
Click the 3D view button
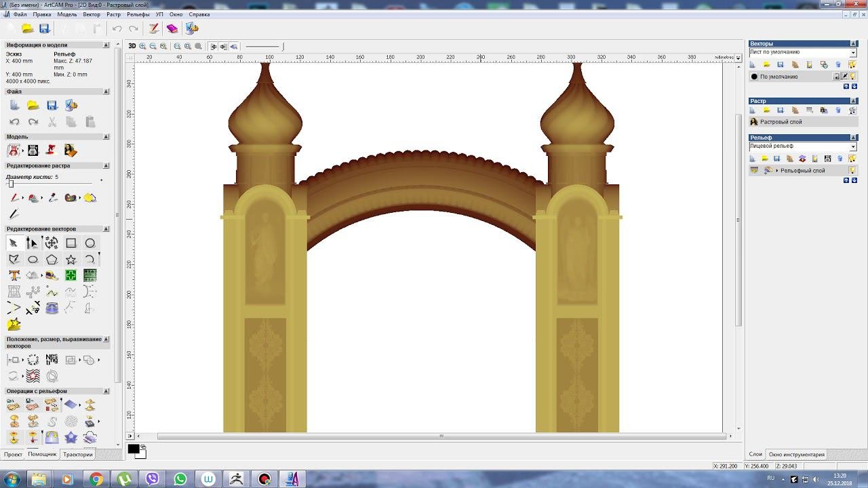click(132, 46)
